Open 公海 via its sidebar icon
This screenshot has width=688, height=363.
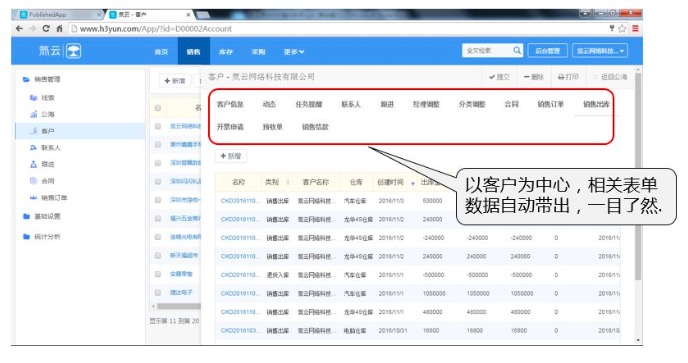coord(33,114)
